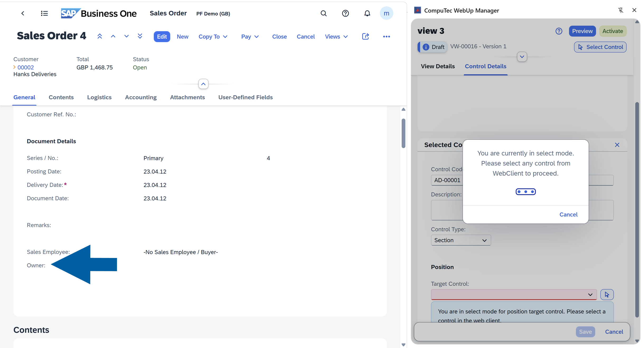Open the Target Control dropdown

(514, 294)
